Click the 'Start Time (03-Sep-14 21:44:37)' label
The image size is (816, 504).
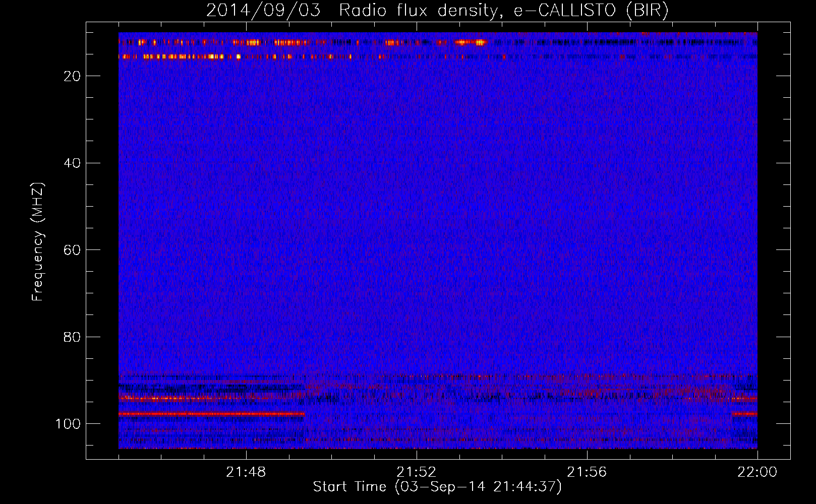437,487
